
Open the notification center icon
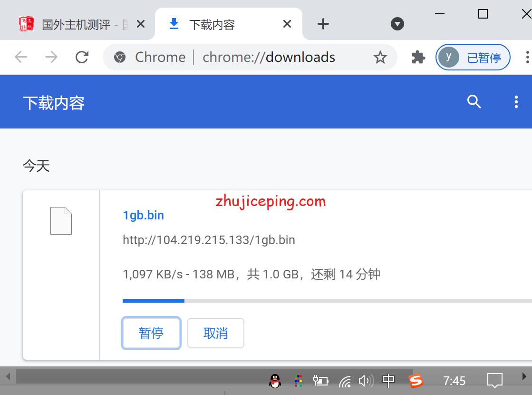click(x=494, y=380)
